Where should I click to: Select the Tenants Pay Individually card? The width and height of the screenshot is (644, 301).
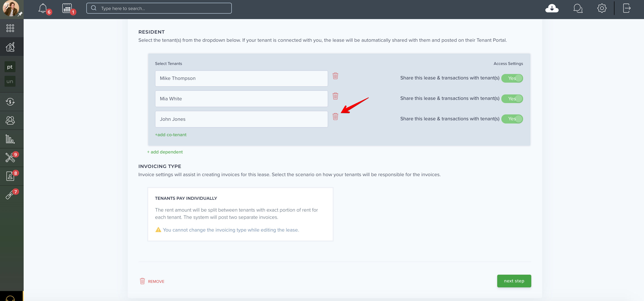click(x=240, y=214)
